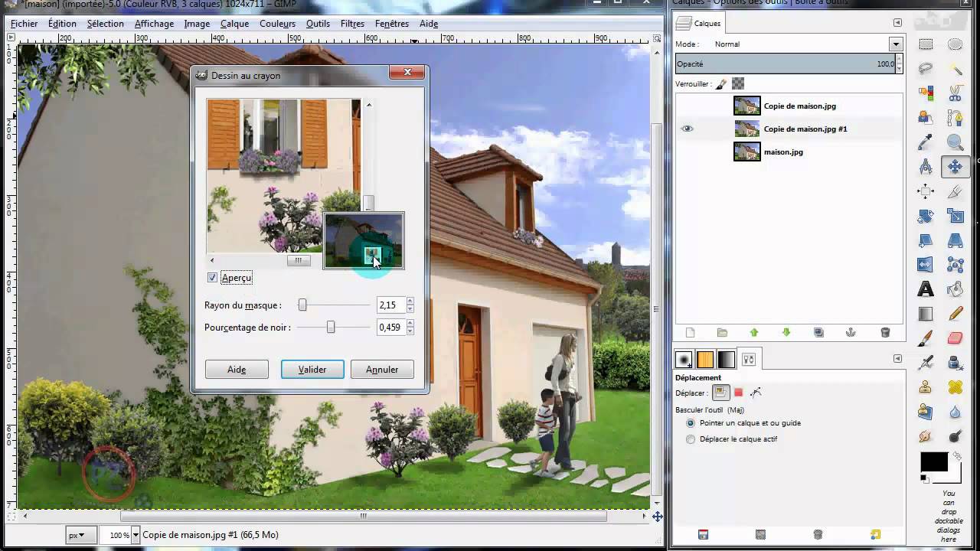
Task: Adjust layer Opacité stepper arrows
Action: tap(899, 64)
